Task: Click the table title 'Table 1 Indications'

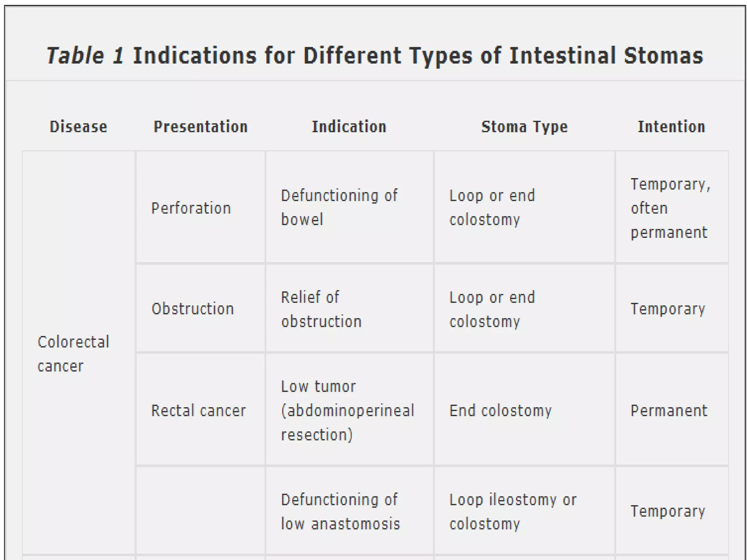Action: coord(375,55)
